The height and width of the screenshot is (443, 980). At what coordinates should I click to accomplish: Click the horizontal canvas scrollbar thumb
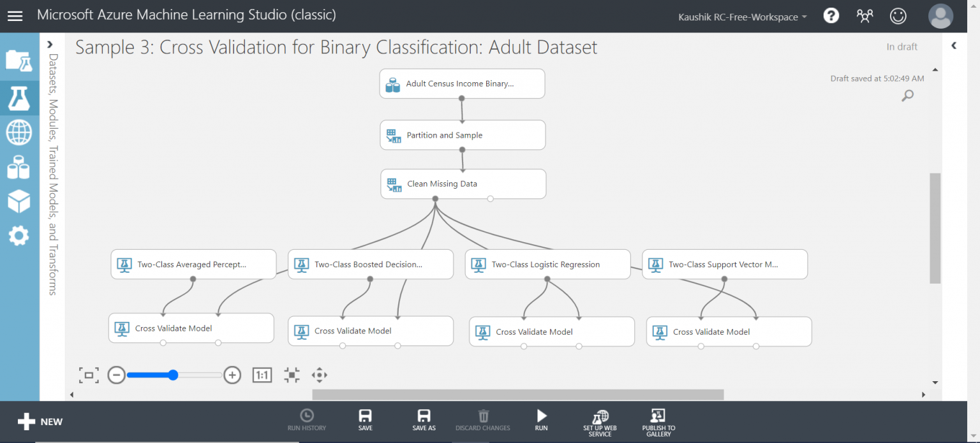pos(517,395)
